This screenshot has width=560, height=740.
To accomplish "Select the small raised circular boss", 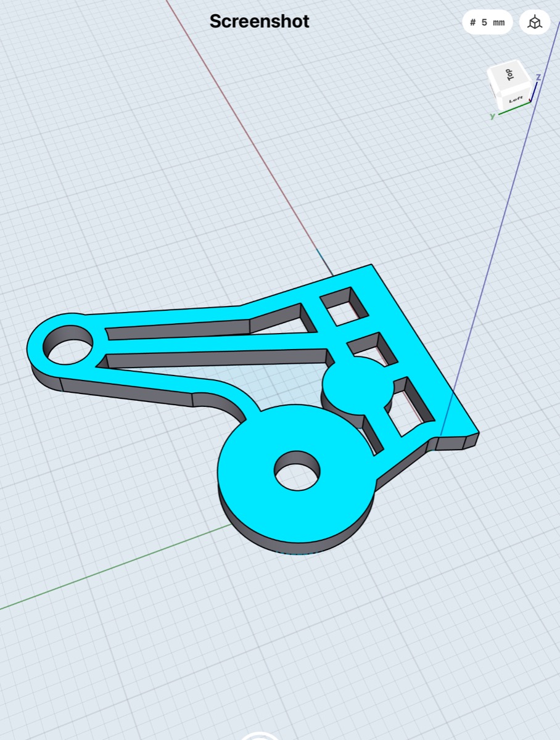I will click(x=356, y=385).
